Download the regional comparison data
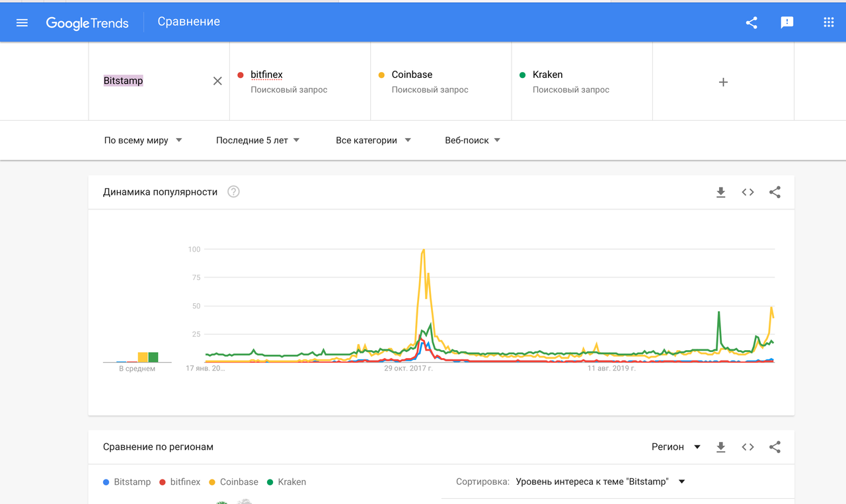 pos(721,447)
